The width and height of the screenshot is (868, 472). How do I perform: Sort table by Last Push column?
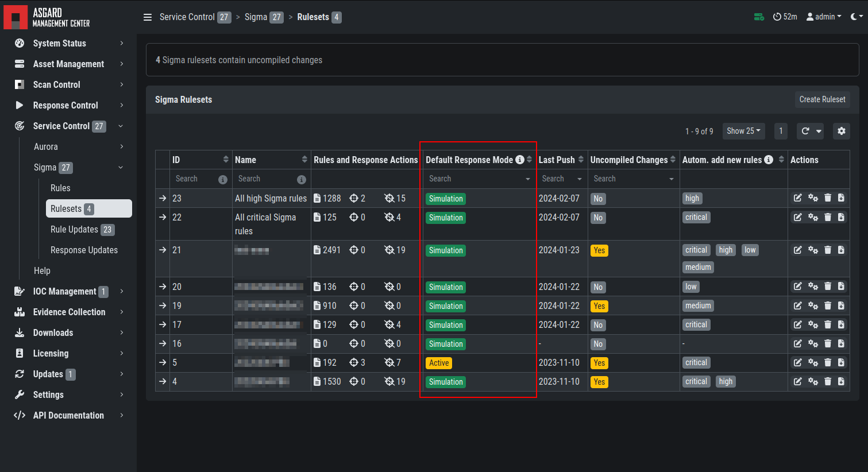point(581,160)
